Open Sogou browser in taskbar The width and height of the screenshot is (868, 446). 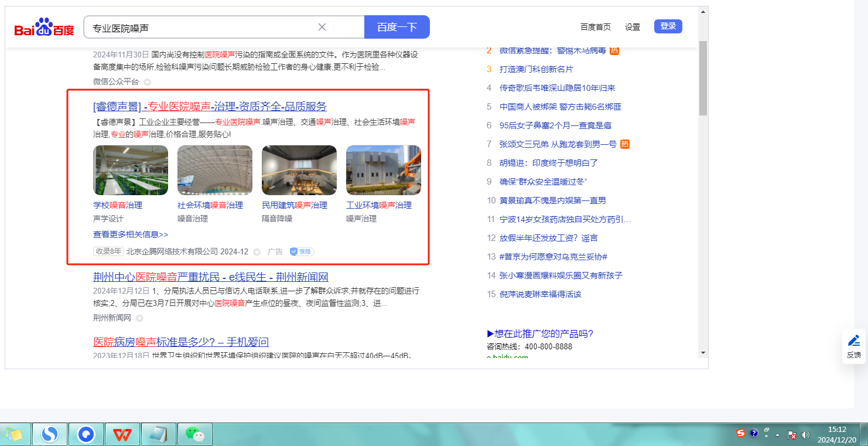tap(50, 434)
